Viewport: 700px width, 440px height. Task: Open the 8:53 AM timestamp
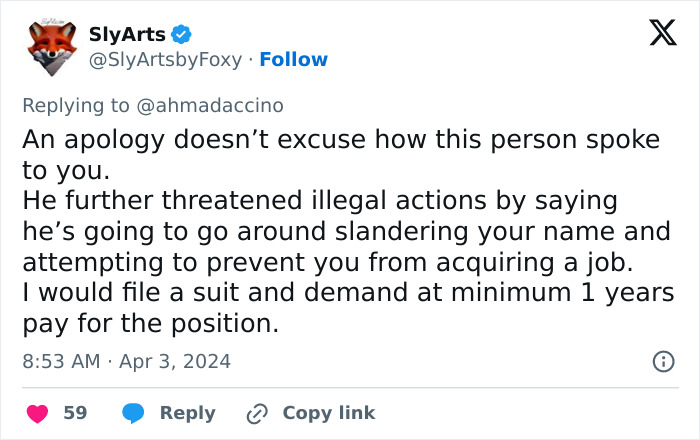point(60,361)
